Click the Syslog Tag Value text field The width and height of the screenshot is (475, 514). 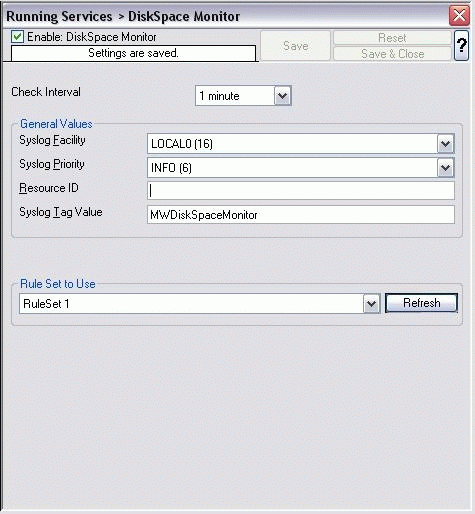click(301, 215)
